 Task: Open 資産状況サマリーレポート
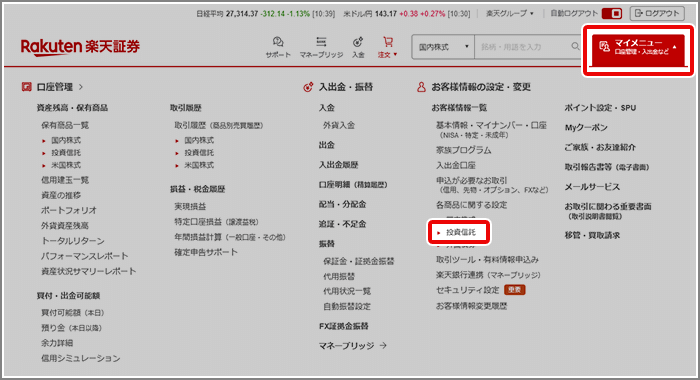tap(89, 271)
